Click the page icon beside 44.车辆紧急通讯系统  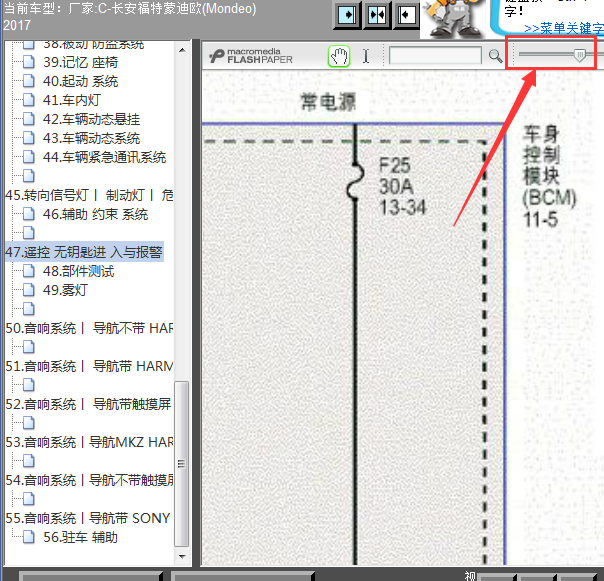pos(29,157)
